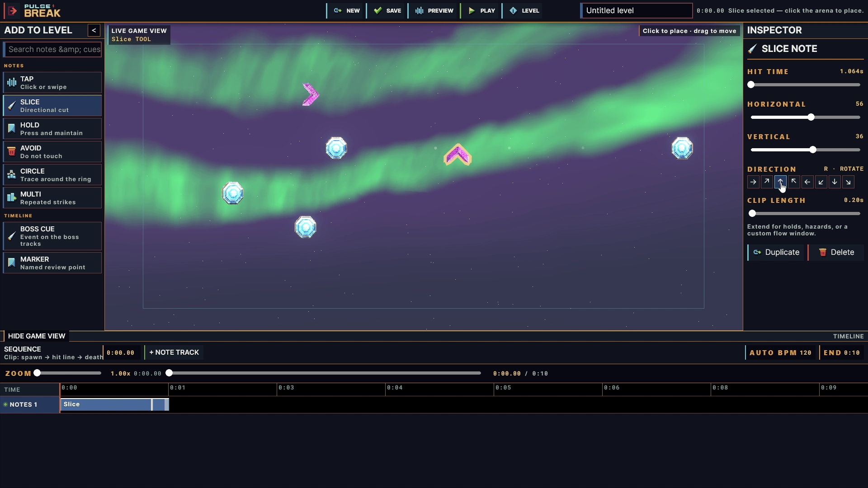
Task: Click the Untitled level name field
Action: (637, 10)
